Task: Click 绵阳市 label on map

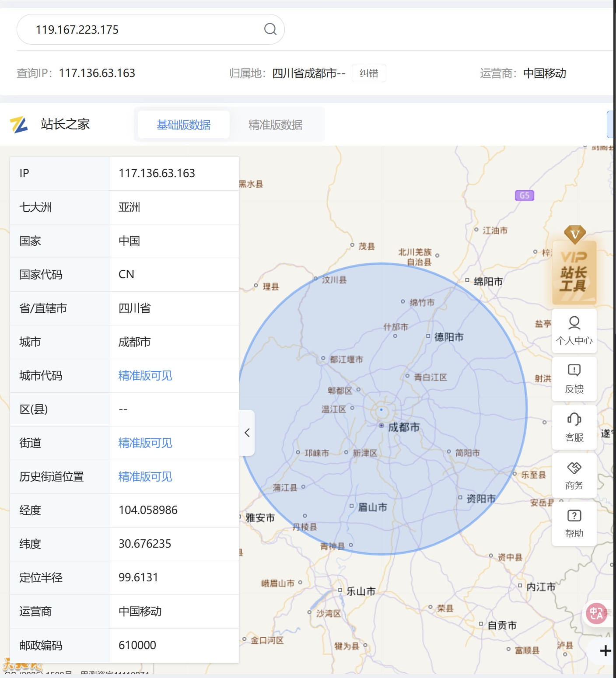Action: coord(488,282)
